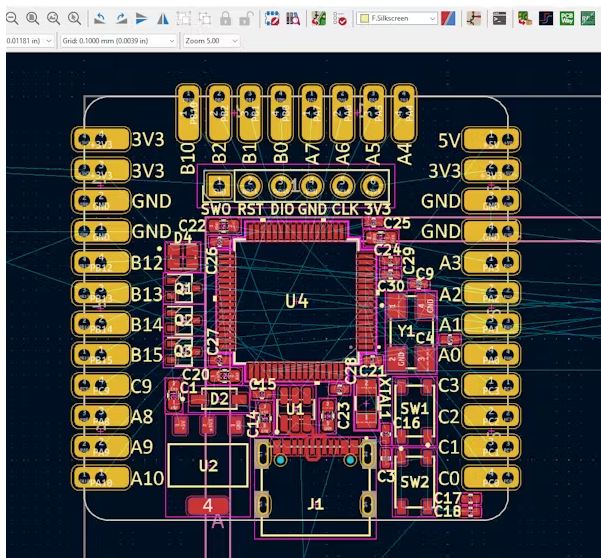Launch the PCBWay plugin
The width and height of the screenshot is (601, 558).
(x=567, y=18)
